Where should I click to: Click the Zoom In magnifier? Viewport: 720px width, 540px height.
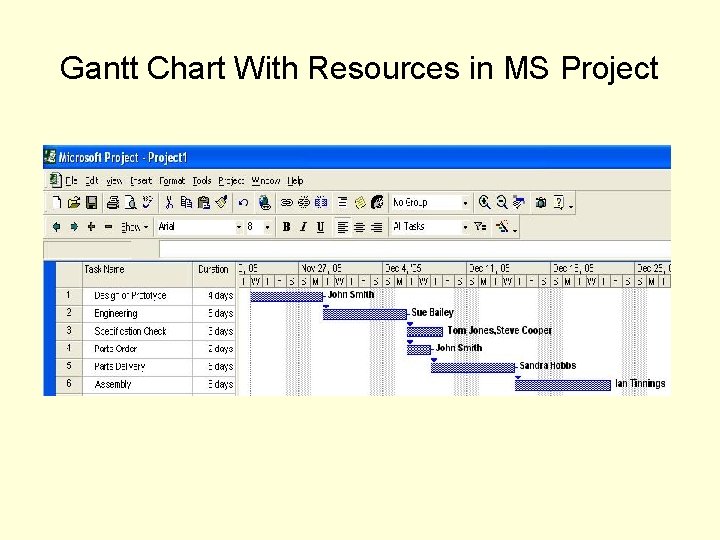[x=484, y=202]
